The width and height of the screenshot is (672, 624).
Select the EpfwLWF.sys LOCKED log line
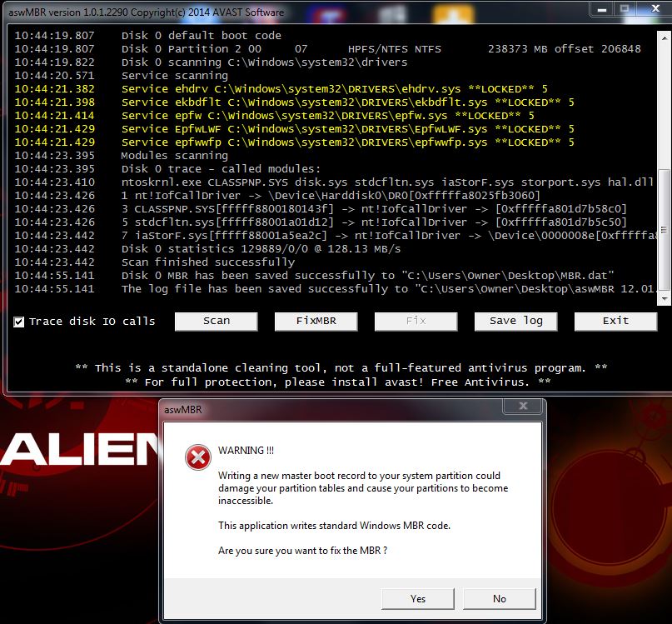coord(294,129)
